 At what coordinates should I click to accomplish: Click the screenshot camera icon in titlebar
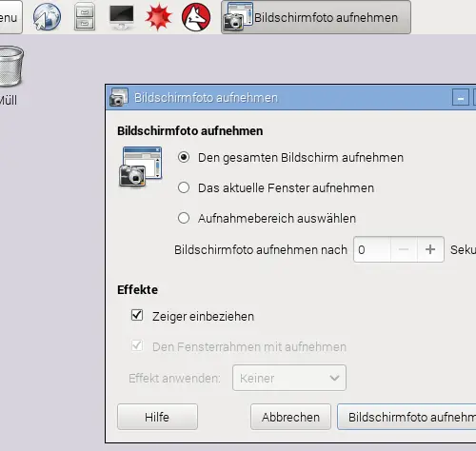(x=119, y=97)
